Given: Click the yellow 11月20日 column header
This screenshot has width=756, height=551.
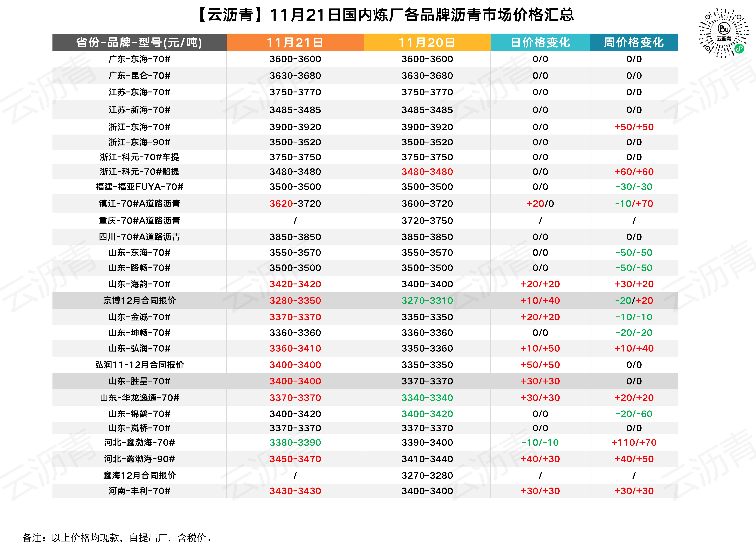Looking at the screenshot, I should coord(427,42).
